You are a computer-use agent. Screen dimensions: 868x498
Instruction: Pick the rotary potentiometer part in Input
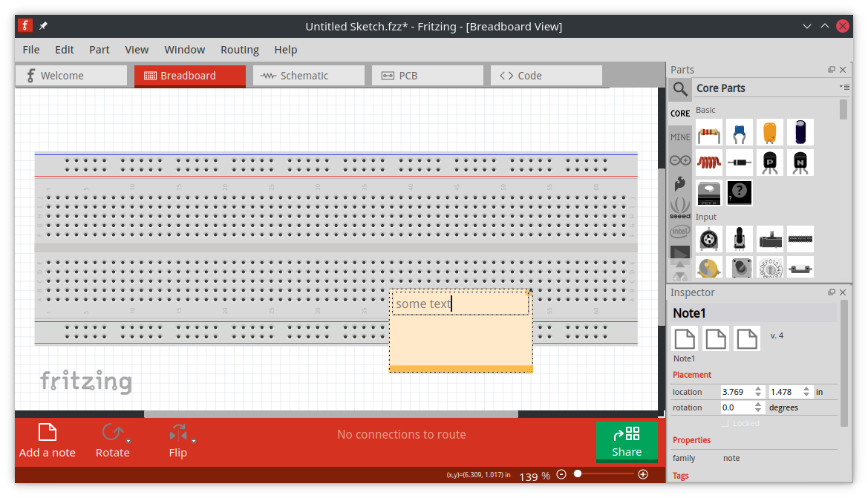click(709, 239)
